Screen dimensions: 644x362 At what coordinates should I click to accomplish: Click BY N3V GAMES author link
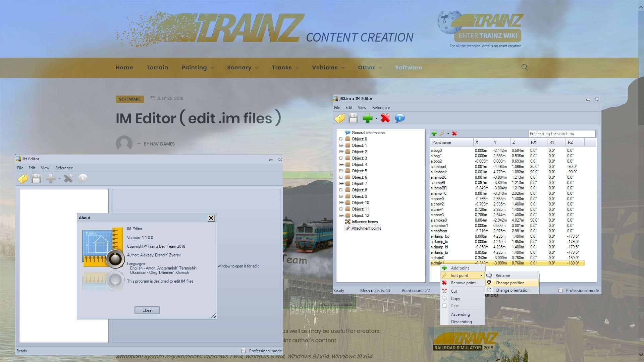[x=159, y=144]
